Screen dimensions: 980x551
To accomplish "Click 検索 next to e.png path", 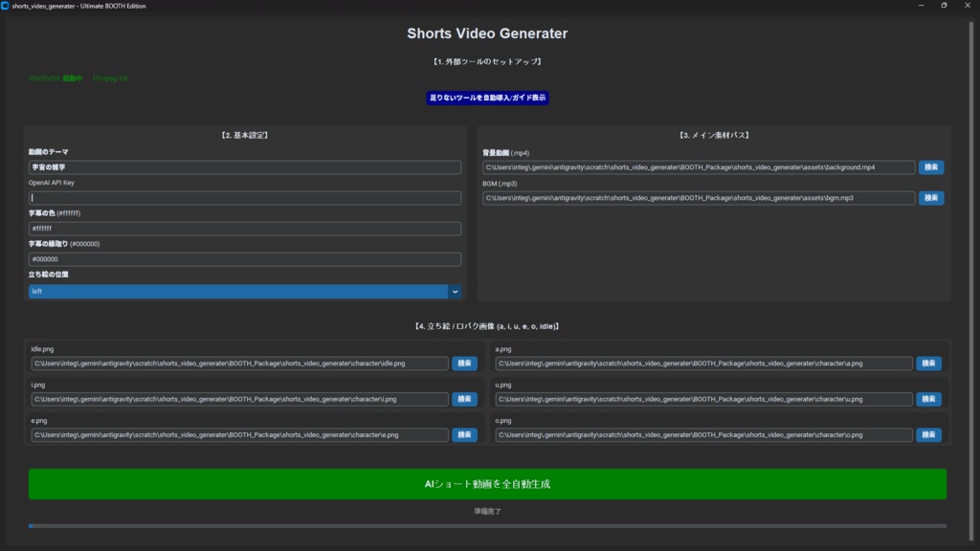I will [x=463, y=434].
